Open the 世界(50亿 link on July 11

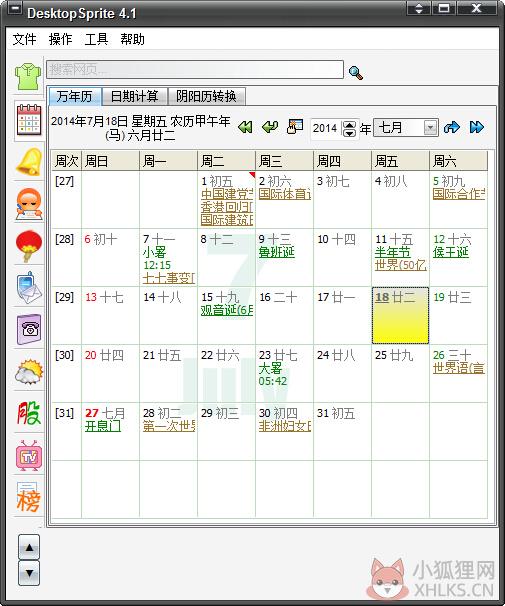click(x=401, y=265)
